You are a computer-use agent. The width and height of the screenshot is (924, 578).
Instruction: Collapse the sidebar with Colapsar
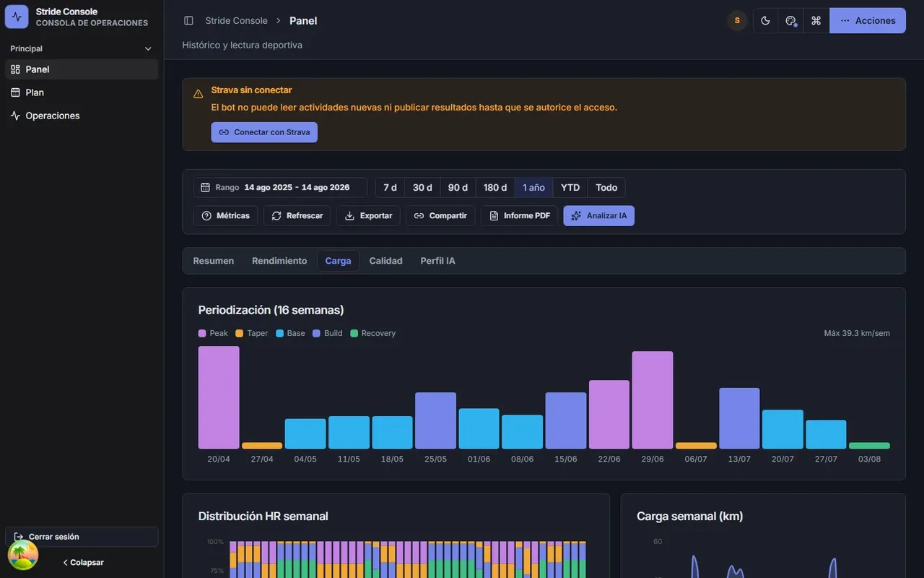tap(83, 563)
